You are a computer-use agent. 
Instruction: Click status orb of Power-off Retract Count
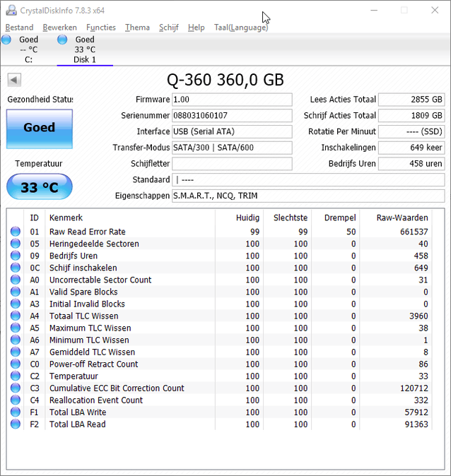pyautogui.click(x=16, y=364)
